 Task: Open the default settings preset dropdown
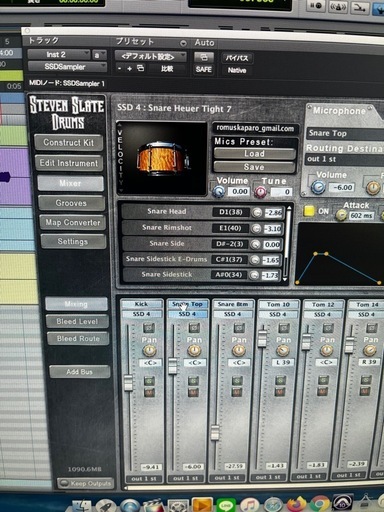pos(151,56)
